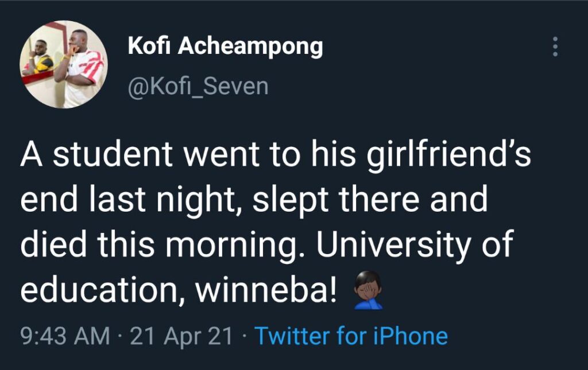Open the Twitter for iPhone source link

click(350, 336)
